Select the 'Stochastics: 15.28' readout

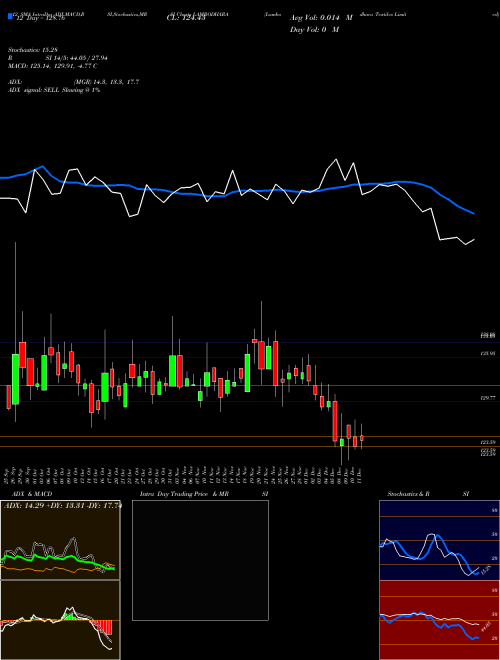pyautogui.click(x=31, y=50)
